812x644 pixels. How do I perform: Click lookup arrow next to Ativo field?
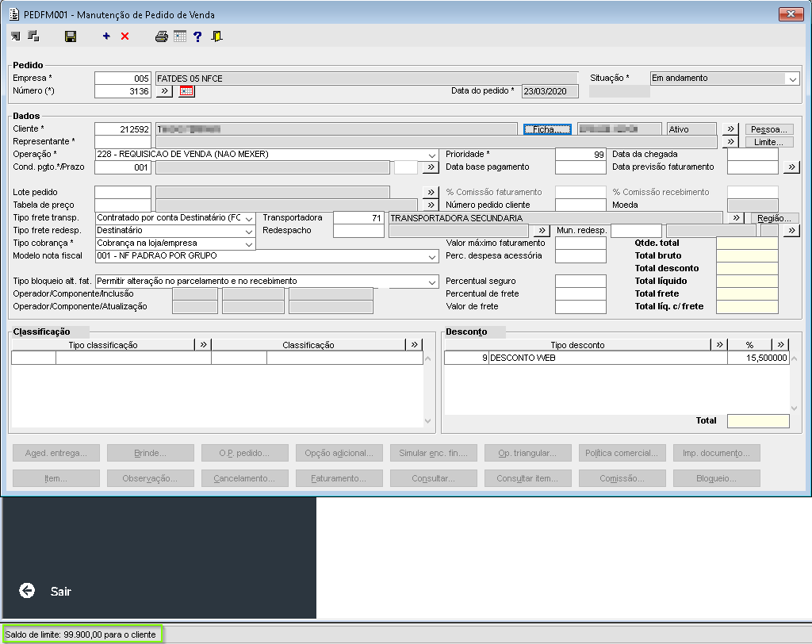pyautogui.click(x=730, y=129)
